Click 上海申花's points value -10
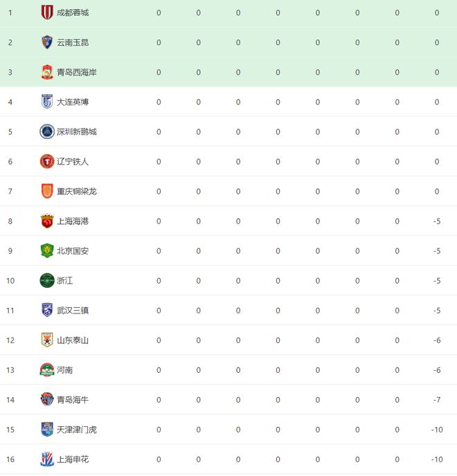The image size is (457, 476). coord(437,459)
